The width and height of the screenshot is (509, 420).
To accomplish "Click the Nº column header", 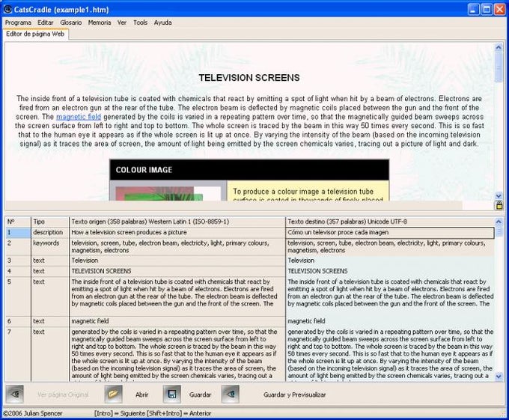I will pyautogui.click(x=18, y=222).
